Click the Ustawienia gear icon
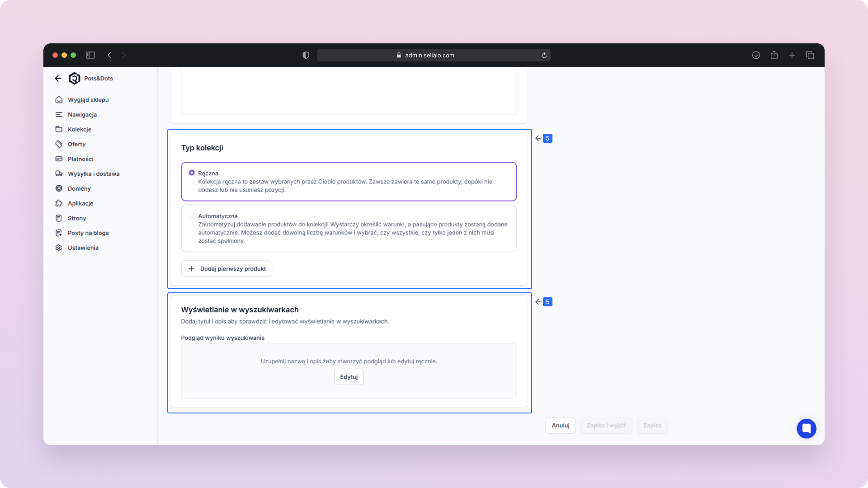Viewport: 868px width, 488px height. tap(59, 248)
